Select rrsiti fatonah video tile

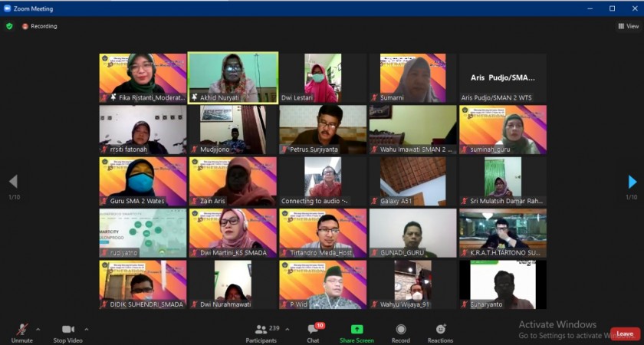click(x=143, y=130)
